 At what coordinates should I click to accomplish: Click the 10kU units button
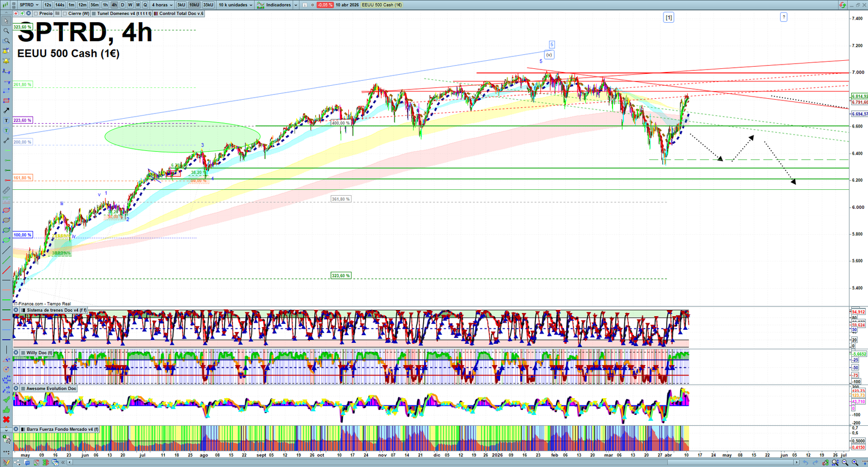194,5
